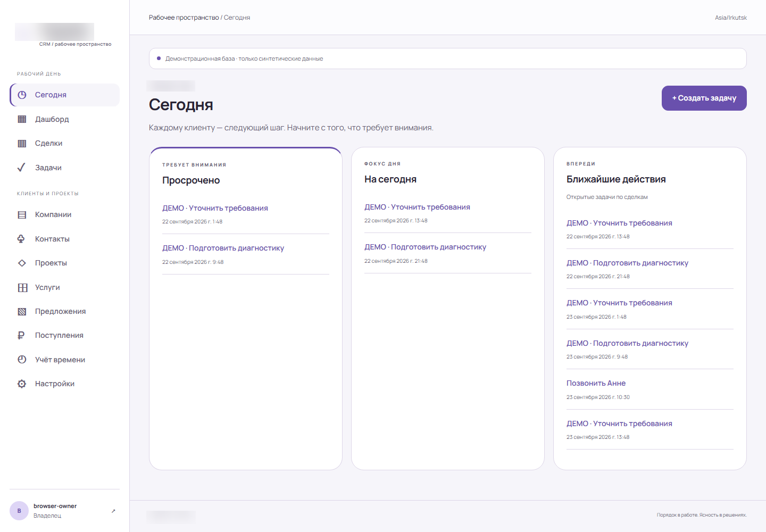Open today's Уточнить требования task at 13:48
766x532 pixels.
click(x=417, y=207)
